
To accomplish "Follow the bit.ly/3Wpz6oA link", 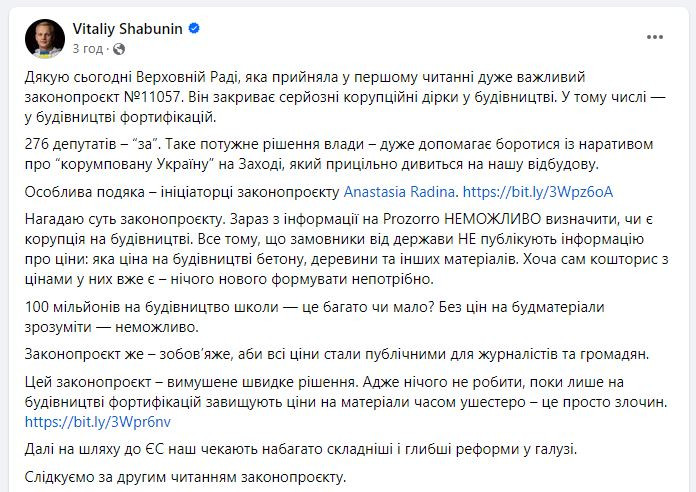I will [538, 192].
